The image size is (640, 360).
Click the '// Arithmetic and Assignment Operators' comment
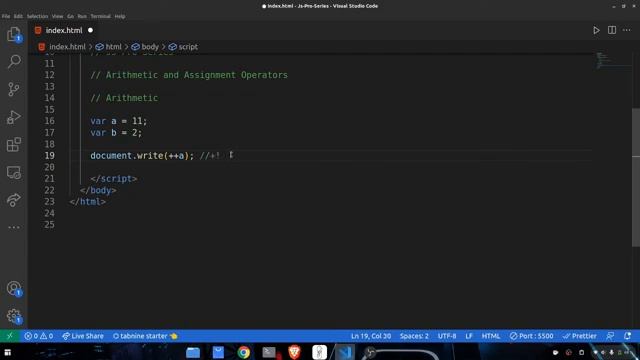[189, 75]
